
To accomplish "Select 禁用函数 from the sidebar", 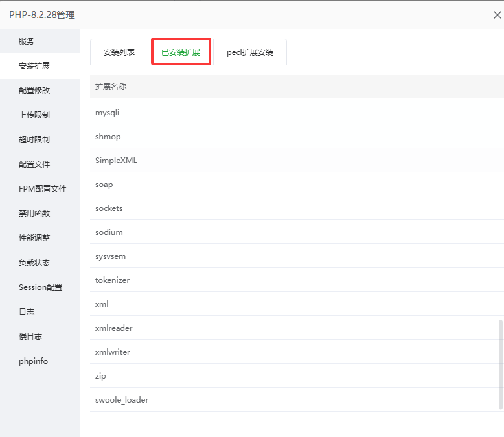I will pyautogui.click(x=34, y=214).
